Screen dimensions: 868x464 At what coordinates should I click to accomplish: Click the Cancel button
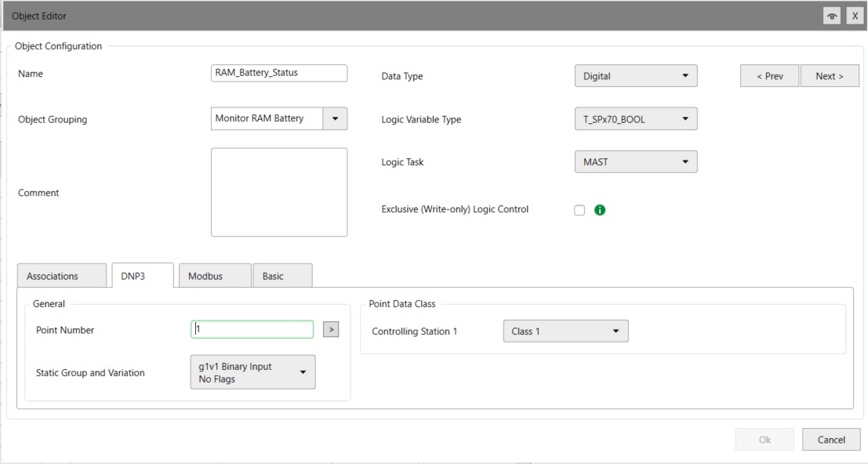click(x=831, y=440)
